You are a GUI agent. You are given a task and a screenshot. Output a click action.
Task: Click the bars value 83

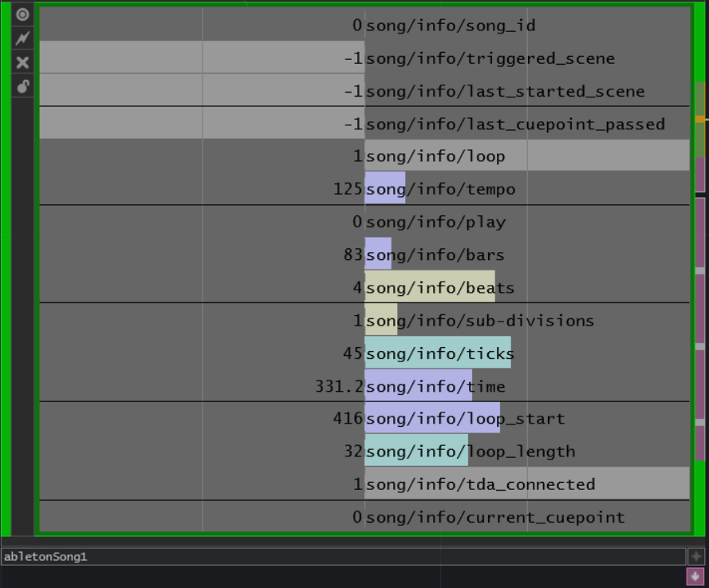point(353,255)
